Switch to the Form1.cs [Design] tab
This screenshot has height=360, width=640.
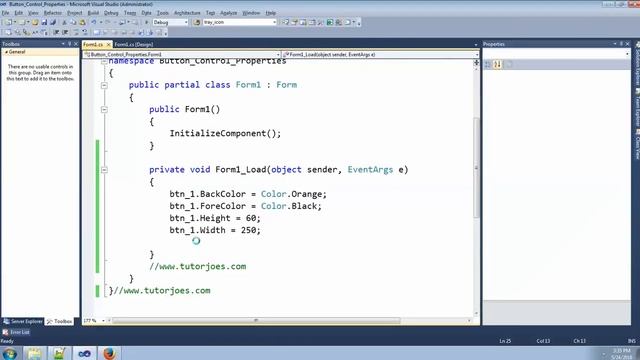coord(134,44)
